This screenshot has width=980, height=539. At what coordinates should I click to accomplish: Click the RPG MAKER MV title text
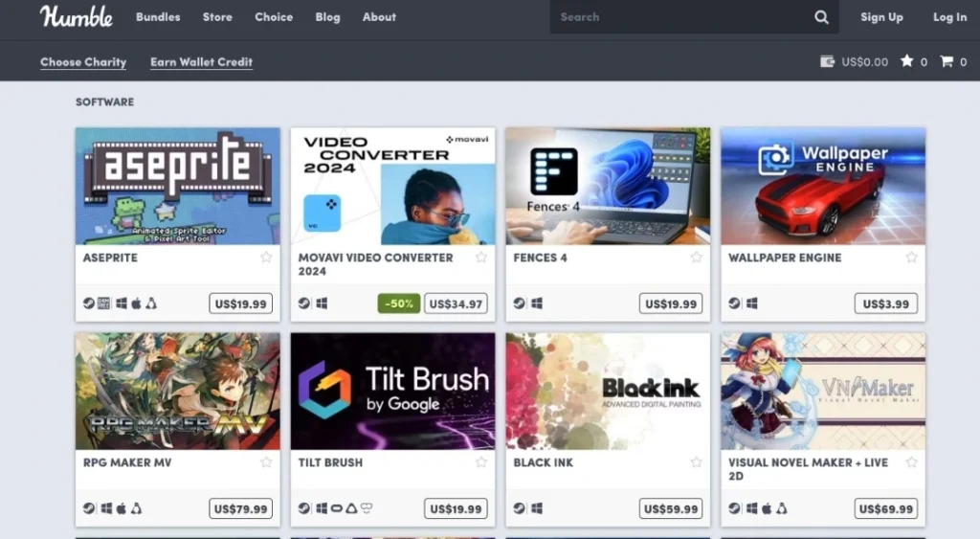(x=127, y=462)
